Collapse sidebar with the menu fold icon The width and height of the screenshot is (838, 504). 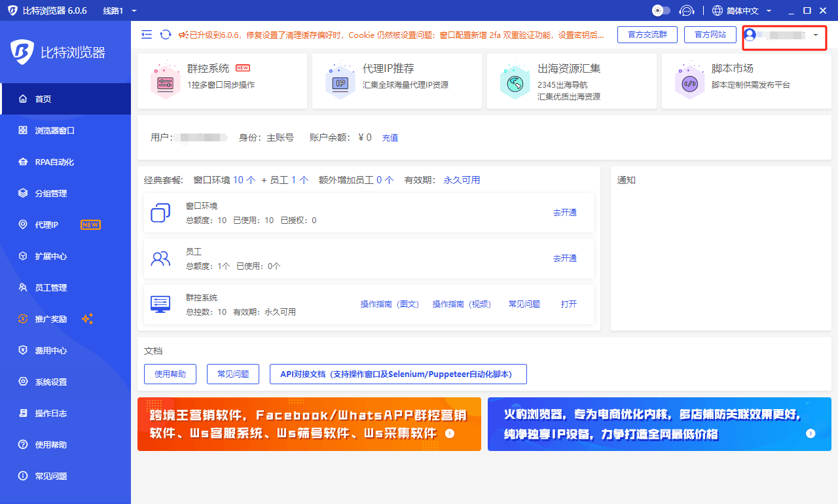point(147,35)
